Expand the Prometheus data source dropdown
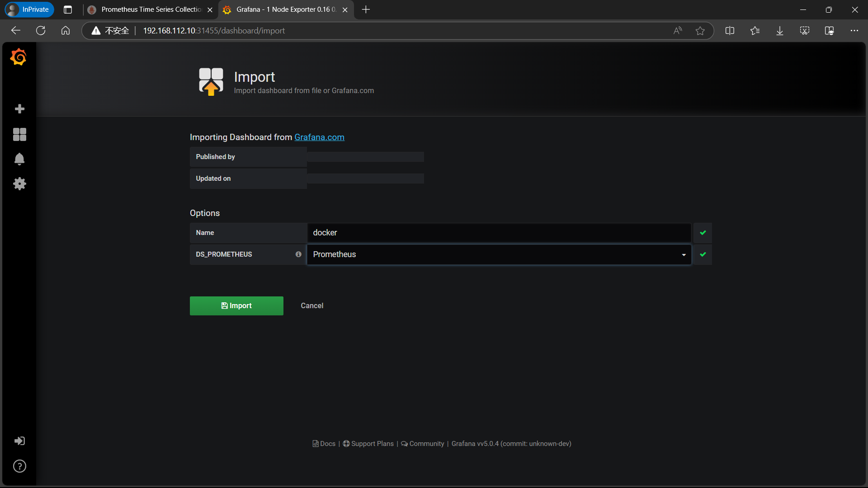 (x=499, y=254)
